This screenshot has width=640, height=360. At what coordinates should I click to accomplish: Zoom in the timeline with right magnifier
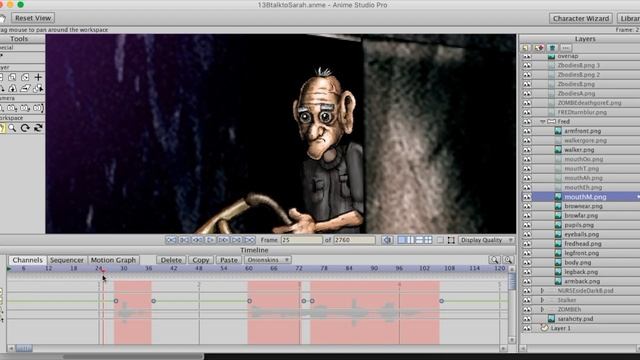[508, 260]
